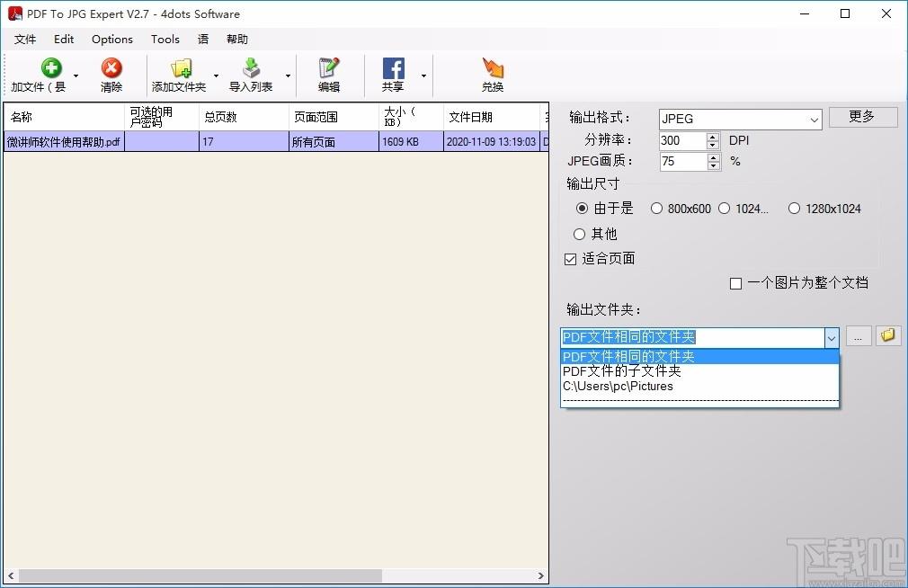Click the 所有页面 page range cell
The width and height of the screenshot is (908, 588).
(x=334, y=142)
